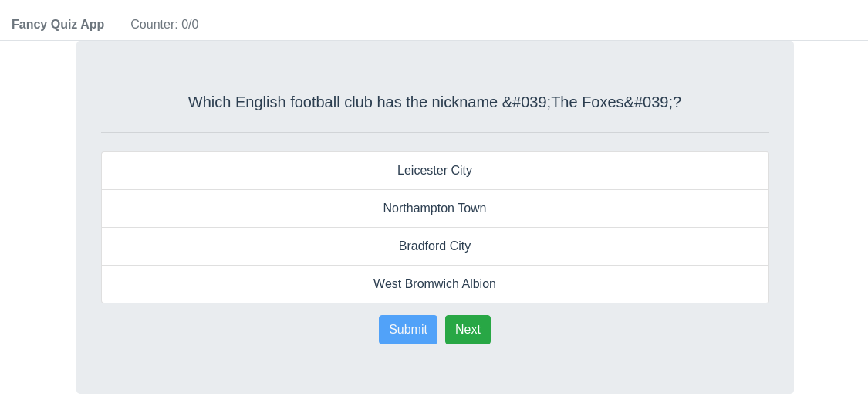Choose Northampton Town as the answer

click(434, 208)
